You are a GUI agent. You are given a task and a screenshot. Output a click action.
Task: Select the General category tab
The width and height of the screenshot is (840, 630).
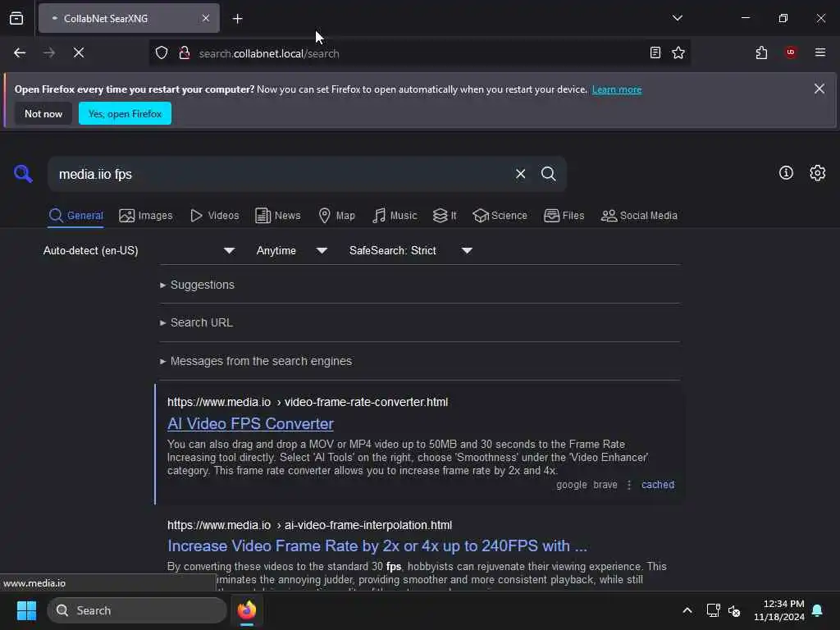(x=75, y=216)
